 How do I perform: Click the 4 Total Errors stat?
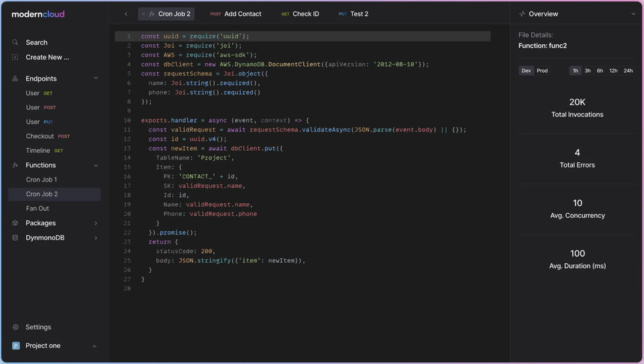[577, 158]
